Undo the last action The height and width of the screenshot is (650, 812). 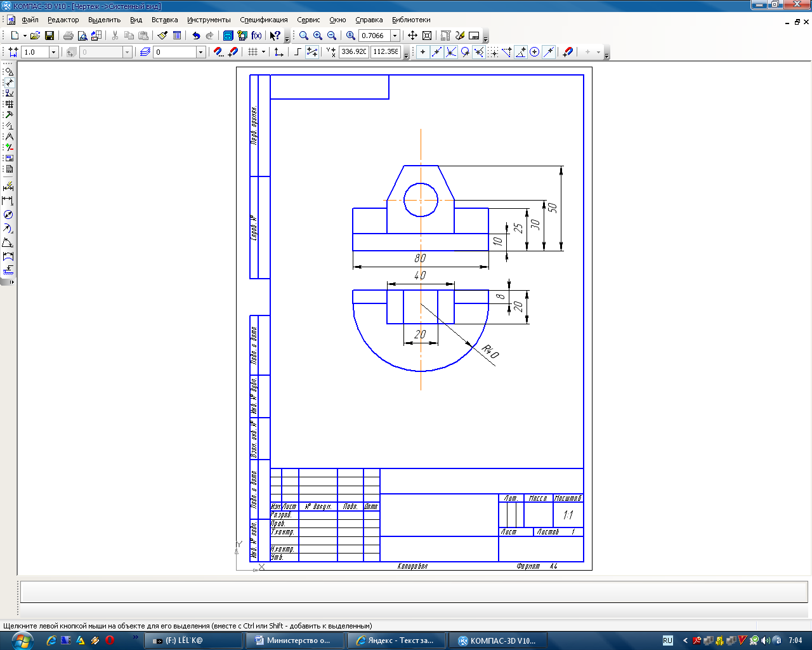click(196, 36)
